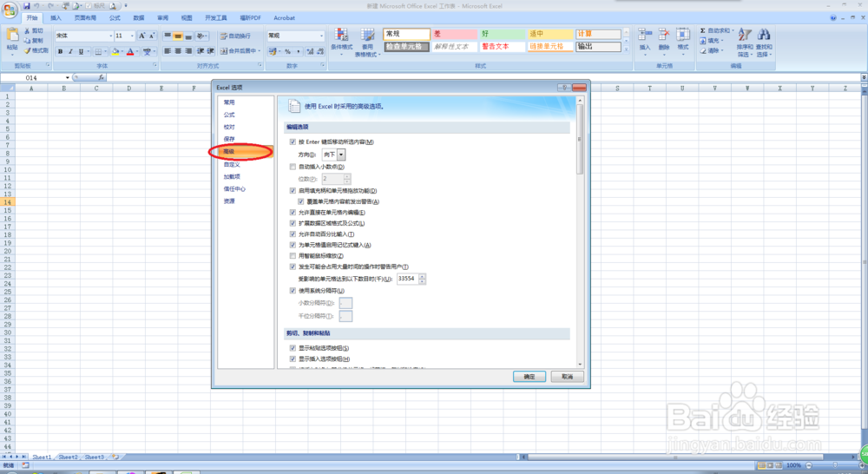Toggle bold formatting
The image size is (868, 474).
(61, 51)
